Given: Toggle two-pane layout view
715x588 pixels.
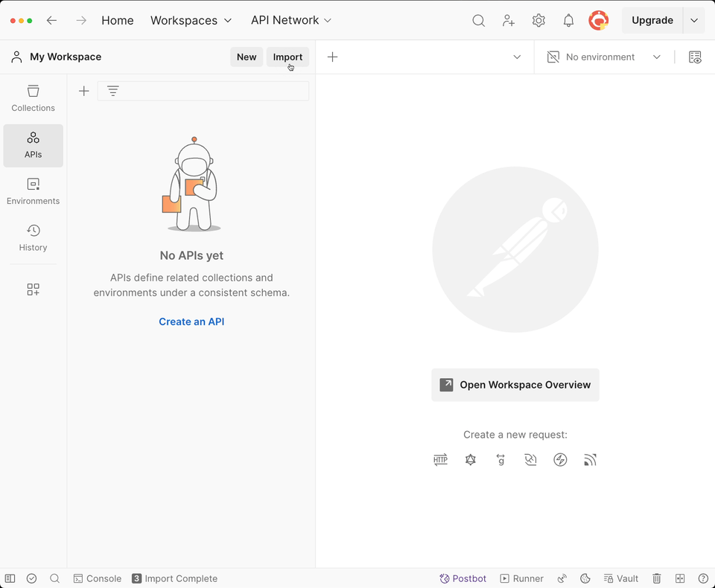Looking at the screenshot, I should pos(680,578).
